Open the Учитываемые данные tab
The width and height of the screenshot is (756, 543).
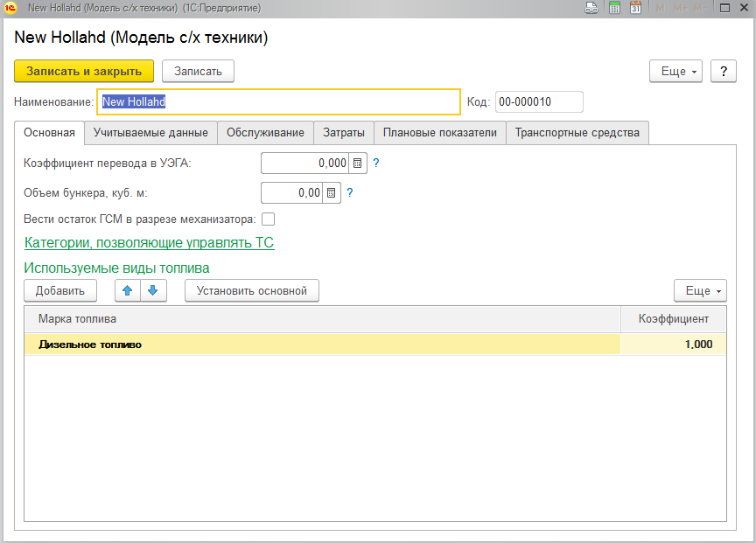point(150,133)
